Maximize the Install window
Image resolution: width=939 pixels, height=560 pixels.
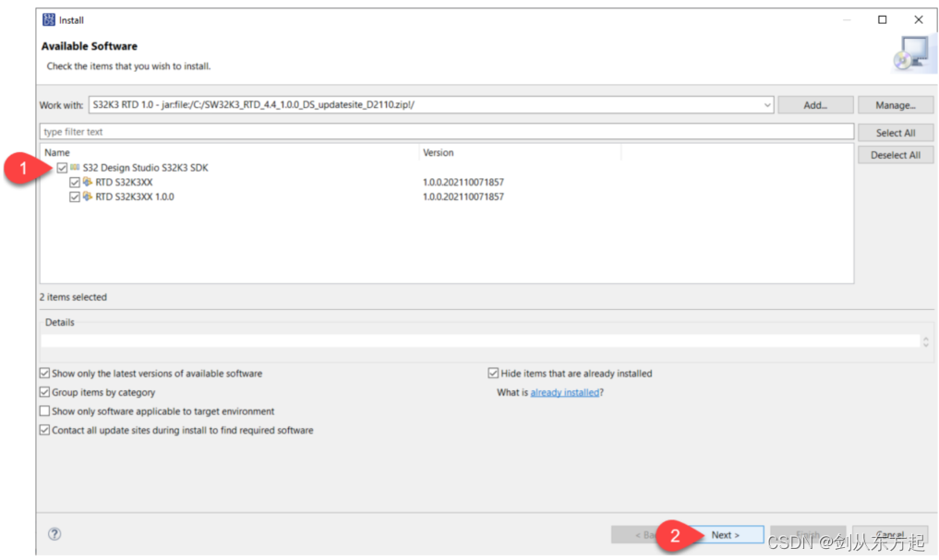pyautogui.click(x=882, y=19)
